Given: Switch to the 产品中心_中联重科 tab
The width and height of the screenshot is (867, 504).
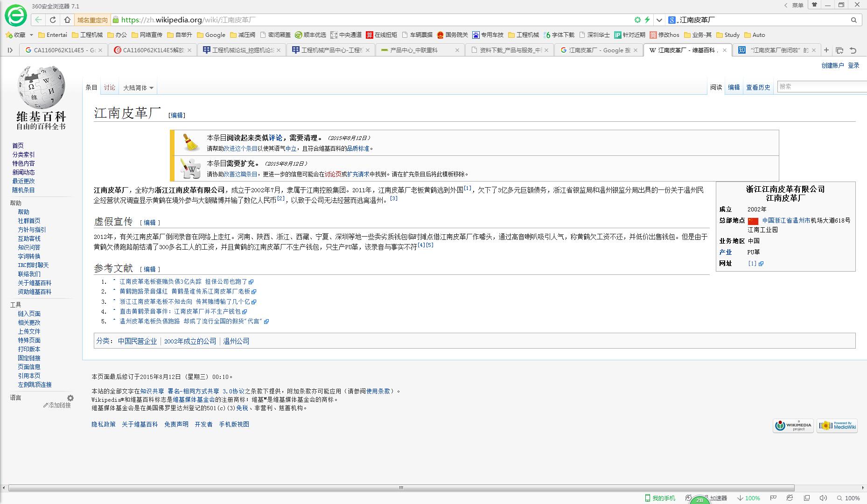Looking at the screenshot, I should click(420, 50).
